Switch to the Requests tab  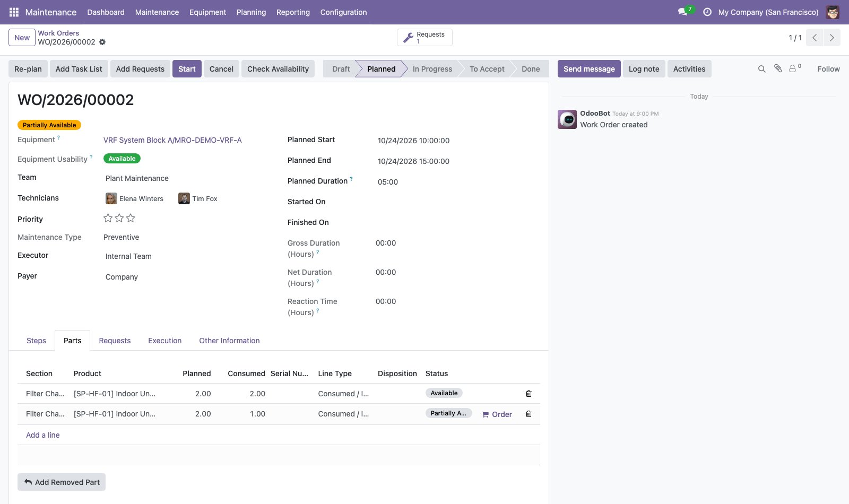[x=115, y=341]
